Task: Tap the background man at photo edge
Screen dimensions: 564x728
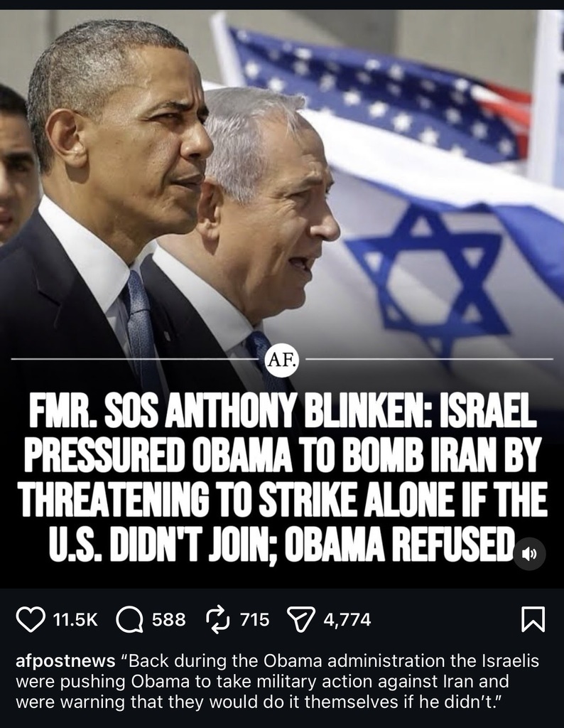Action: click(x=16, y=163)
